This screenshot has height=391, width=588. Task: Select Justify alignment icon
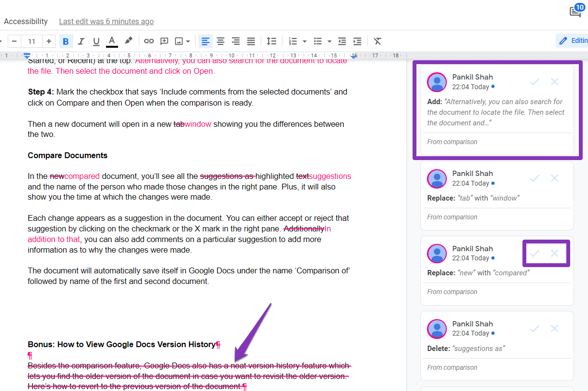[x=251, y=41]
